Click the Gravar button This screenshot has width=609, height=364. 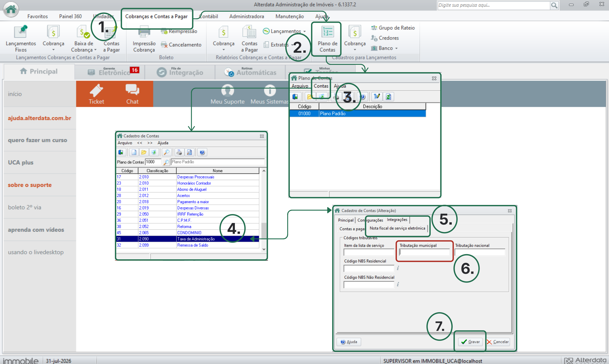pyautogui.click(x=470, y=342)
